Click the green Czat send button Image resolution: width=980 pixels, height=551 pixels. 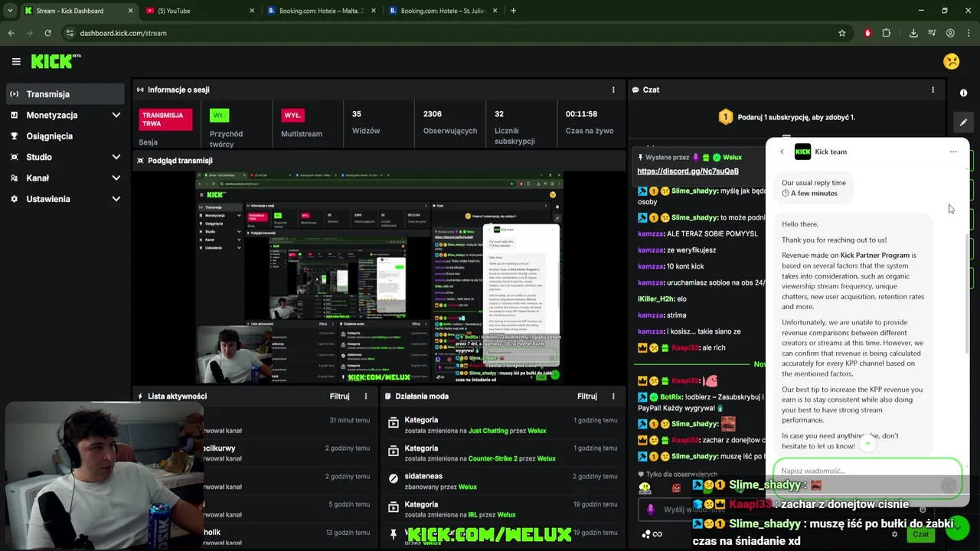(x=921, y=534)
